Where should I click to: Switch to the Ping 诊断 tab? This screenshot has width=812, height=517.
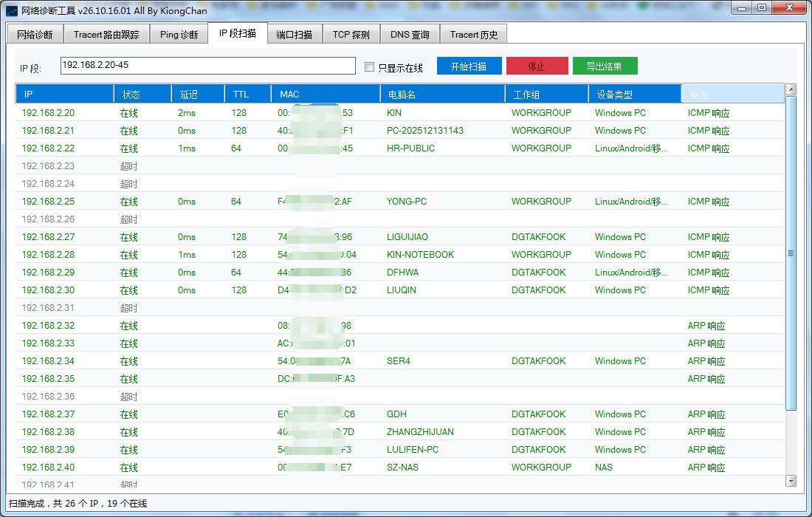[x=179, y=35]
